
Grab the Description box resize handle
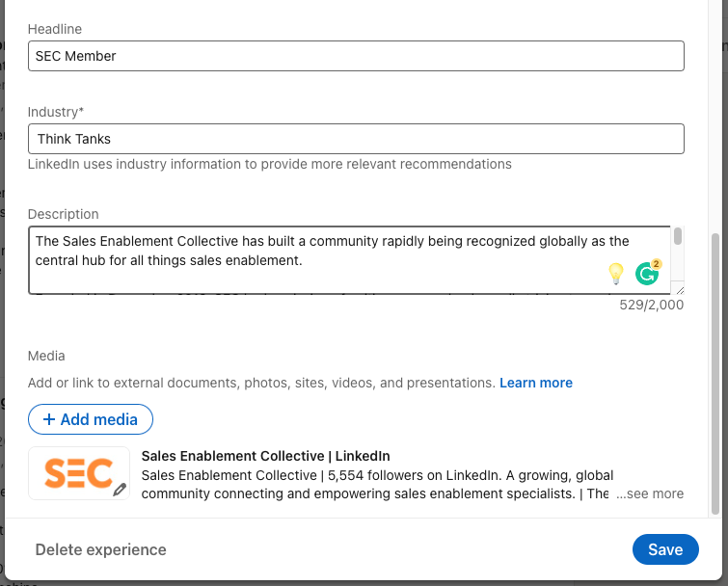(680, 289)
